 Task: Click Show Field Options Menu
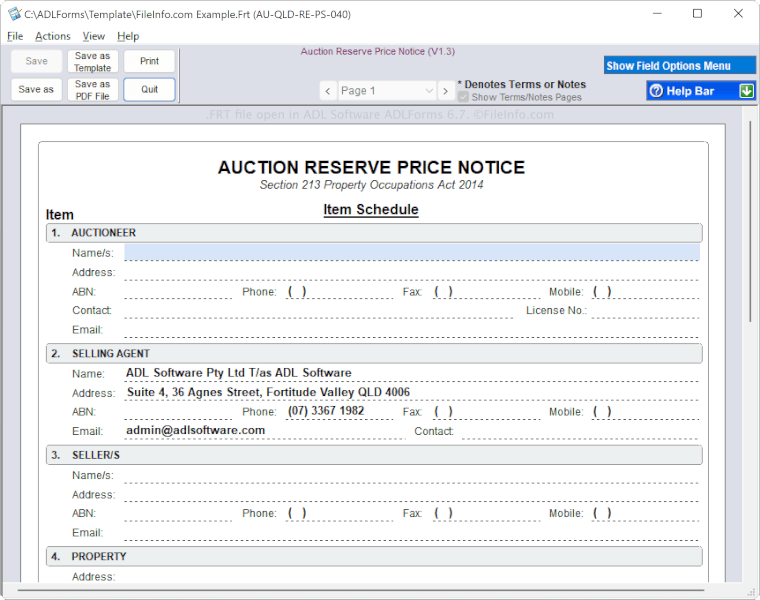click(680, 66)
